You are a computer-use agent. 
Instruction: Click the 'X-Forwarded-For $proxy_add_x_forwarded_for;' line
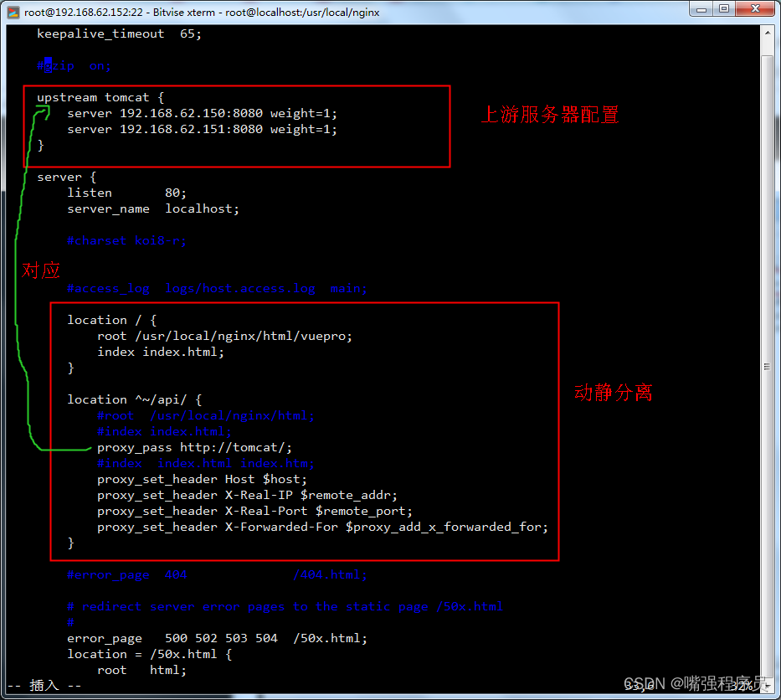pos(323,528)
